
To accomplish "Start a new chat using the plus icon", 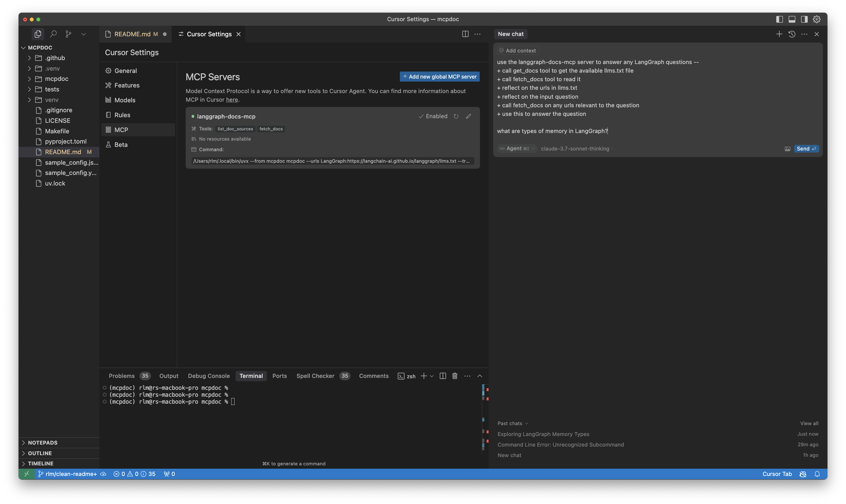I will pos(779,34).
